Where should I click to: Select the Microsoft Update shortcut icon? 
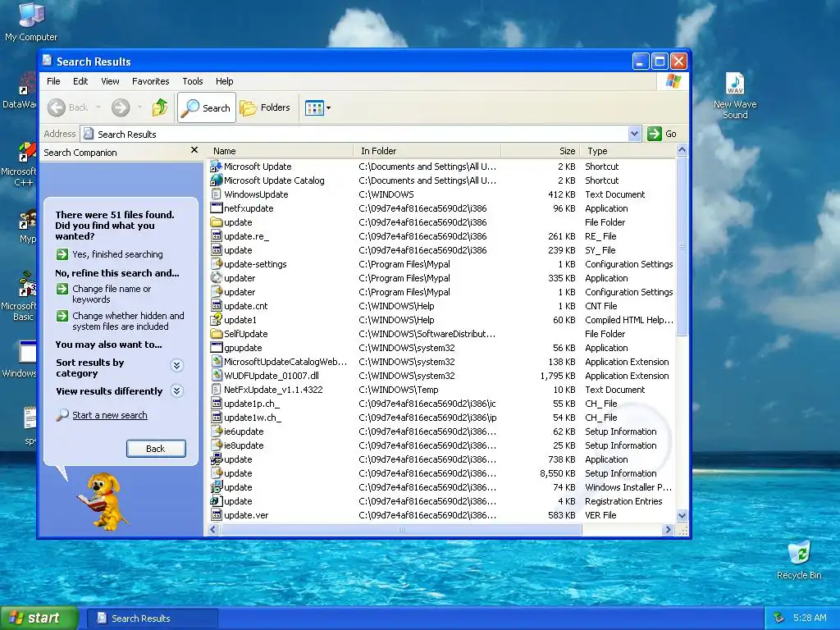click(217, 166)
